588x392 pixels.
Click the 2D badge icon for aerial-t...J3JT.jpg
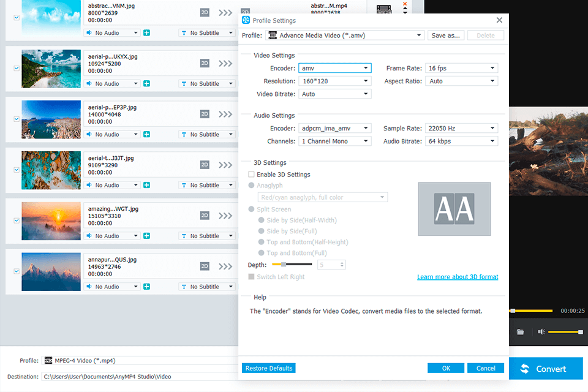[205, 165]
